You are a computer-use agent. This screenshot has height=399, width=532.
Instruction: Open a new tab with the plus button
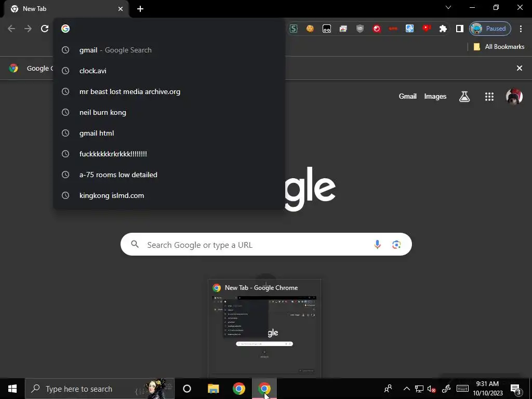(x=140, y=9)
